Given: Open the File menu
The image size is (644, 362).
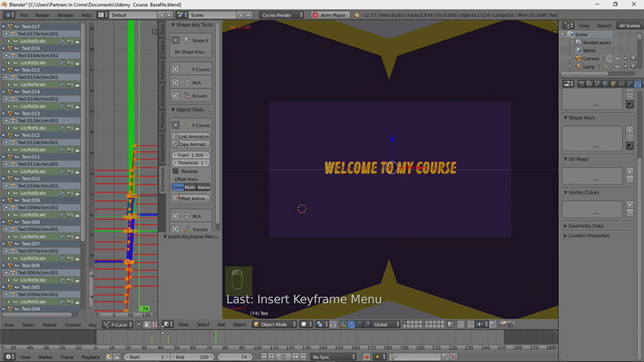Looking at the screenshot, I should (x=24, y=15).
